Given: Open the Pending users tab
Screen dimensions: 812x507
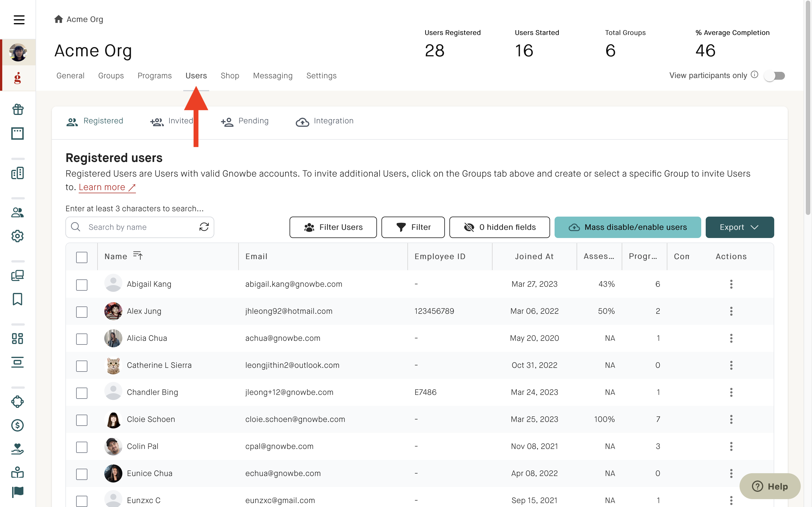Looking at the screenshot, I should tap(245, 121).
